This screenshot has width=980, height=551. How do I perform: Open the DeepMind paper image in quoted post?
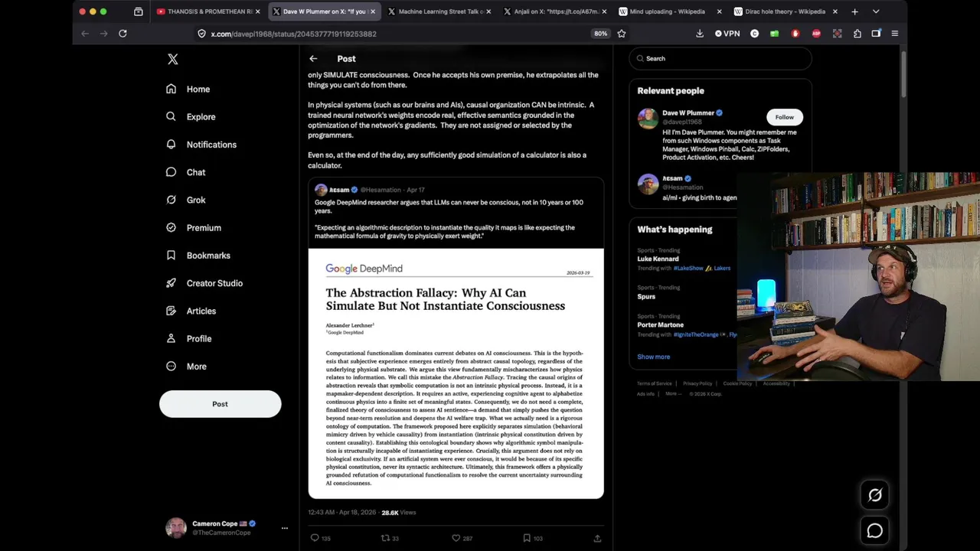pos(456,373)
